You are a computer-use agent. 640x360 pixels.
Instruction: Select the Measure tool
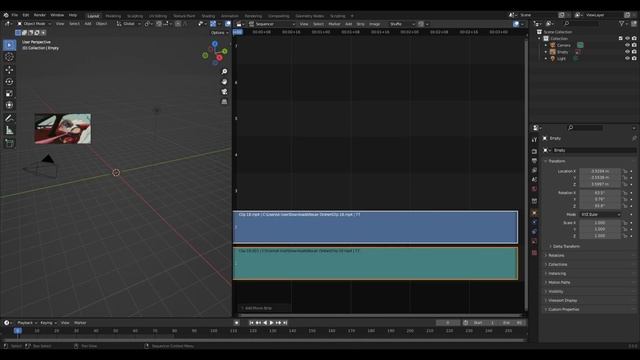tap(9, 131)
